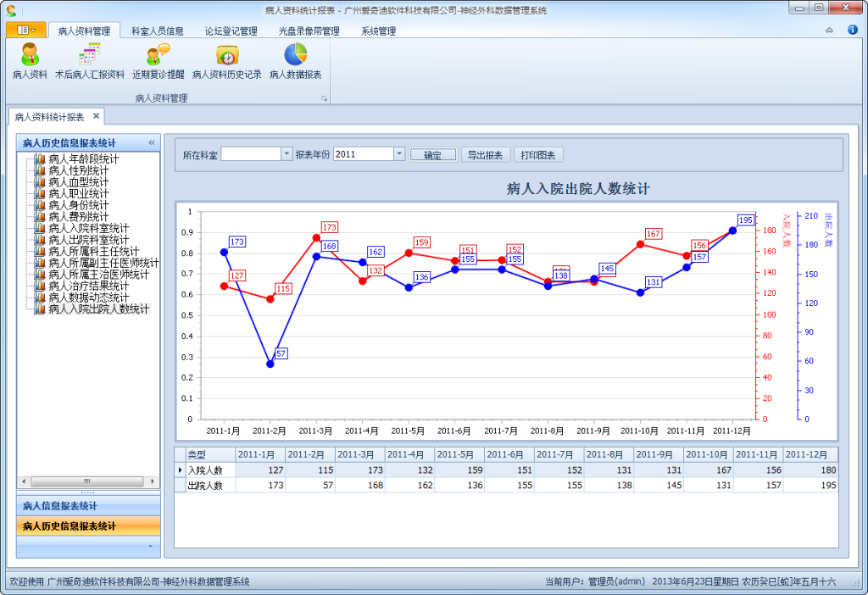Open the 病人资料 patient icon
Screen dimensions: 868x595
point(30,61)
